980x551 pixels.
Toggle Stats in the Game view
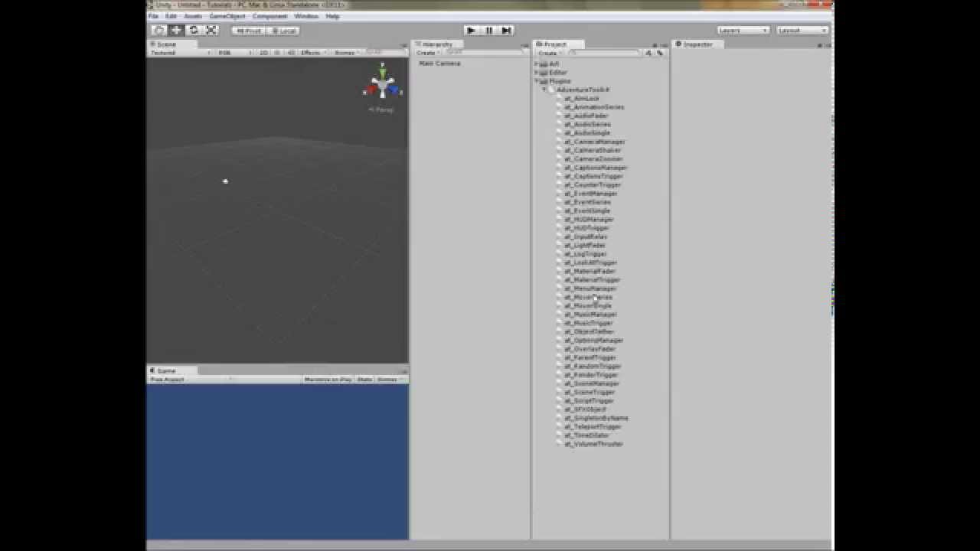[x=364, y=379]
